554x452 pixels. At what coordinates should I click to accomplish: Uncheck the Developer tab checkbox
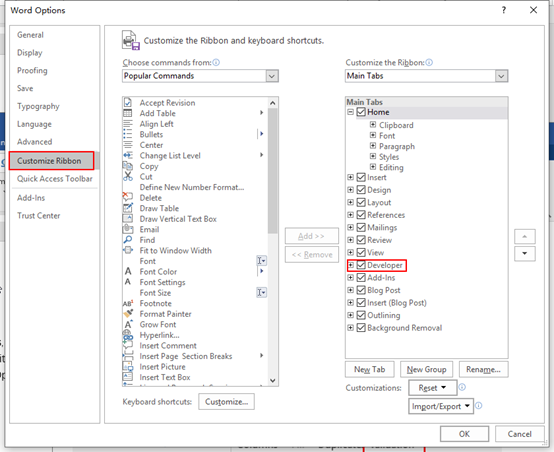point(361,265)
